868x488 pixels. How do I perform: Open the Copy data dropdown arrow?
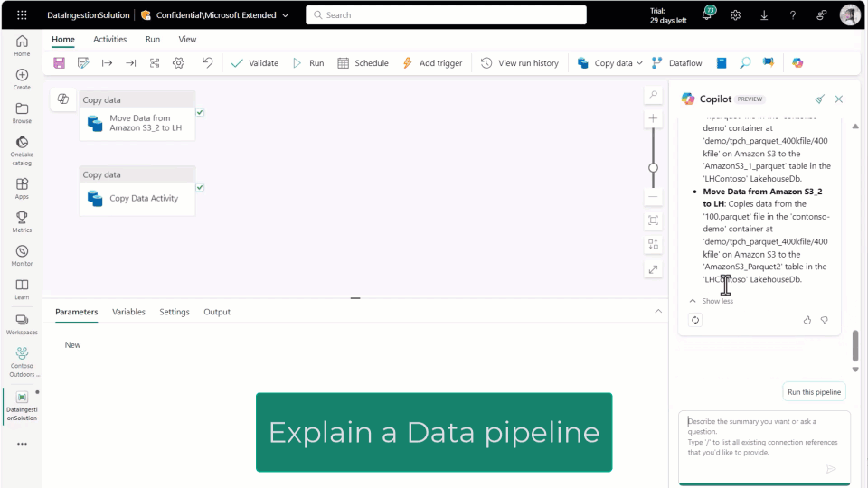pyautogui.click(x=639, y=63)
